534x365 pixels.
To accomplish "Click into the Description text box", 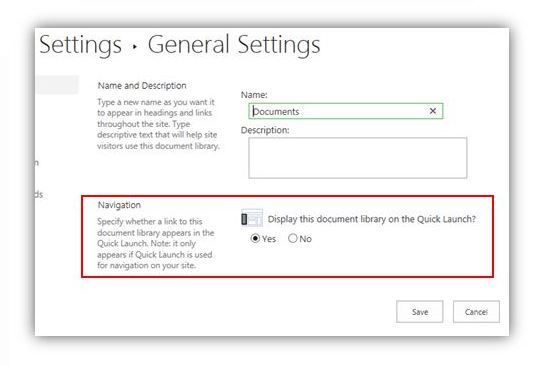I will [358, 158].
